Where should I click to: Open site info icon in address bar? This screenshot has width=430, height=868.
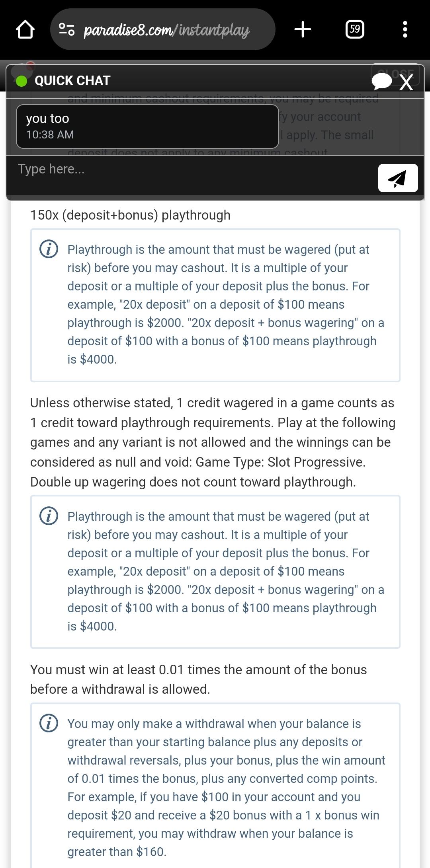[66, 29]
